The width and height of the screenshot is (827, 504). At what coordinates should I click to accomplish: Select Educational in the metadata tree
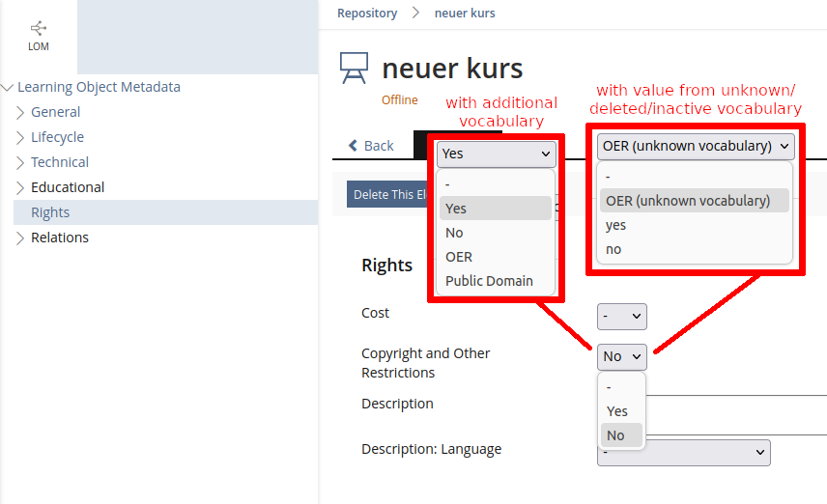(68, 187)
